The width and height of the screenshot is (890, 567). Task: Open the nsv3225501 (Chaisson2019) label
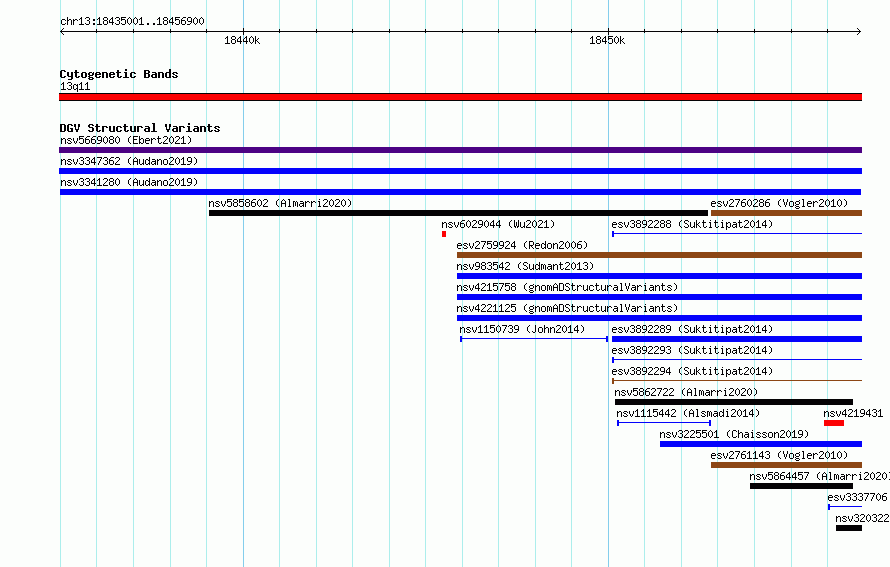click(734, 434)
